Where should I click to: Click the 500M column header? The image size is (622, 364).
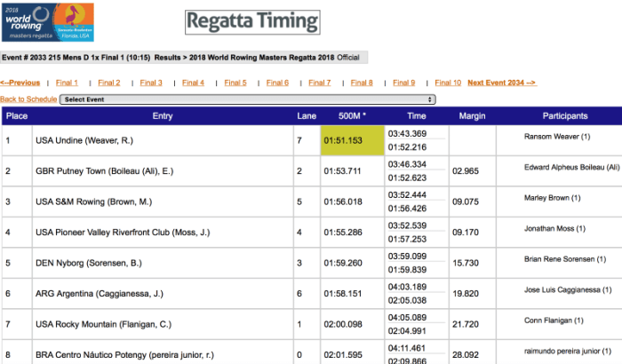point(352,115)
